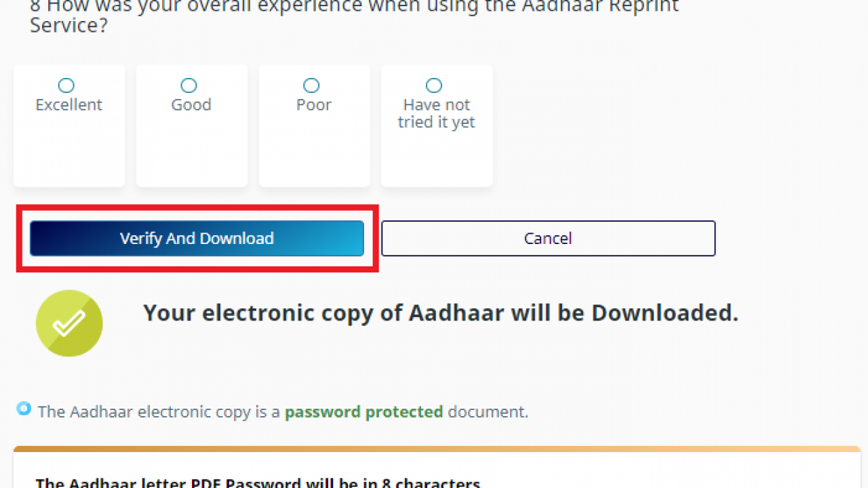Choose the Poor radio circle
This screenshot has width=868, height=488.
coord(311,85)
